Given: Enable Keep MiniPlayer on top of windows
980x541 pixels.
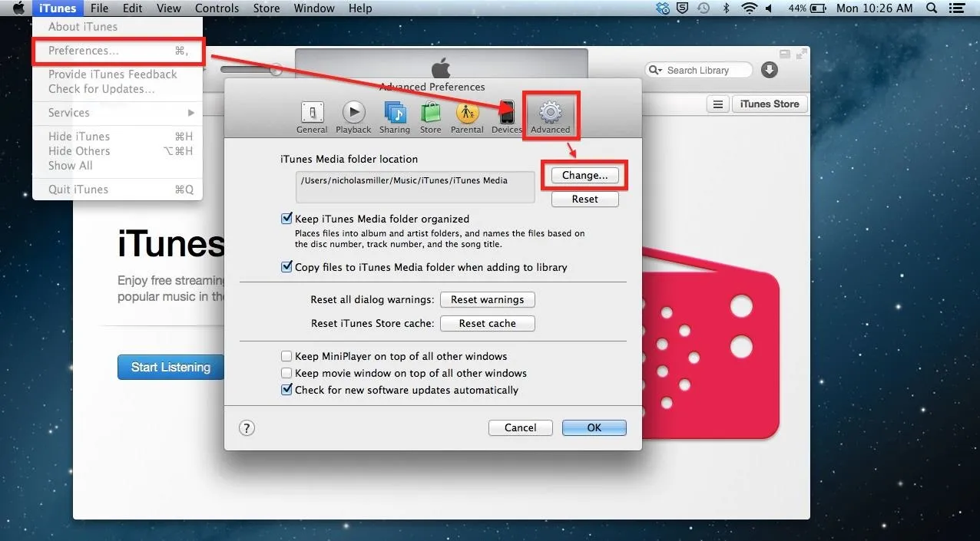Looking at the screenshot, I should point(286,356).
